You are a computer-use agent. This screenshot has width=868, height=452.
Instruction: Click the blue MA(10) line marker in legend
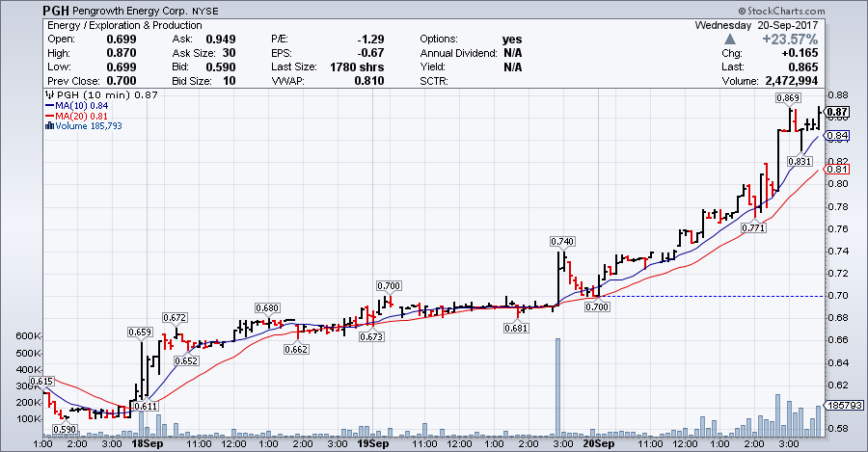49,106
